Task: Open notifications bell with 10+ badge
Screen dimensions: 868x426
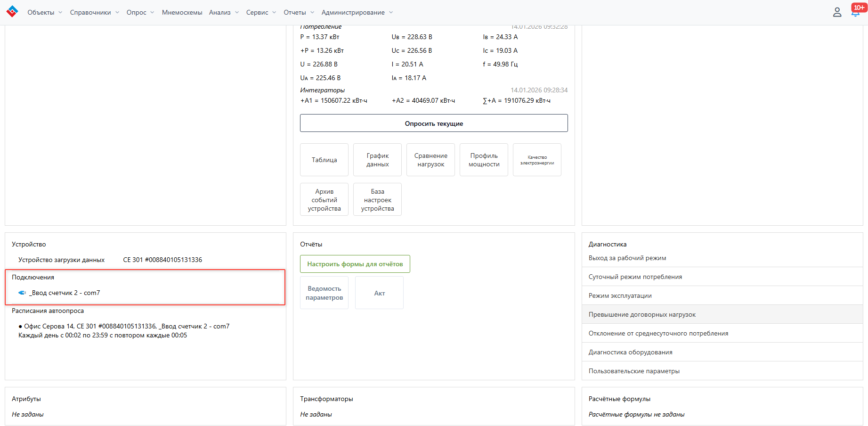Action: coord(855,12)
